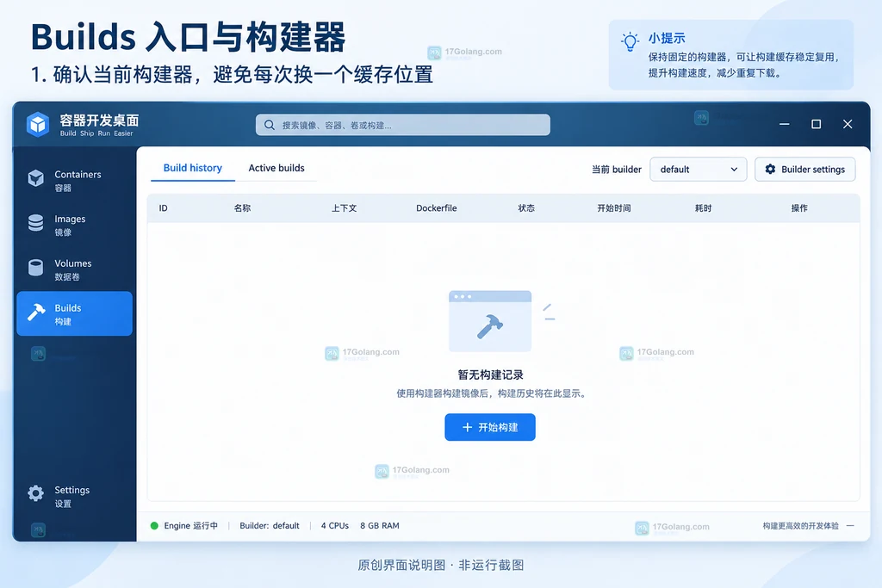Maximize the 容器开发桌面 window
882x588 pixels.
pos(817,124)
